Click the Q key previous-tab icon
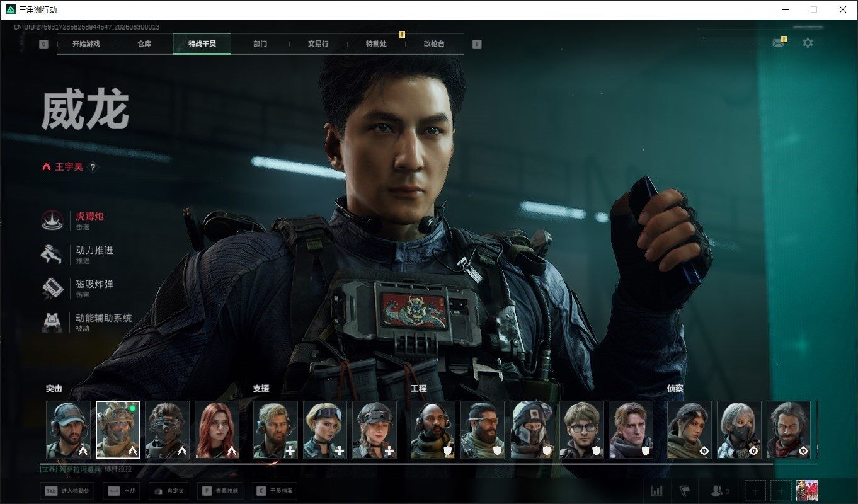Image resolution: width=858 pixels, height=504 pixels. click(x=43, y=44)
